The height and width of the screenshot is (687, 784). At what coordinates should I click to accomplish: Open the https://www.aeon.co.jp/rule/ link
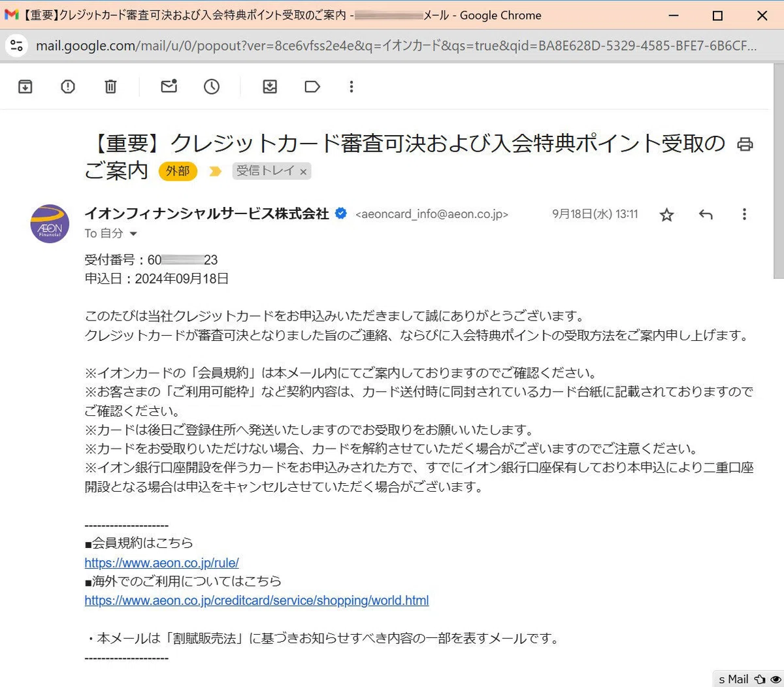point(161,562)
